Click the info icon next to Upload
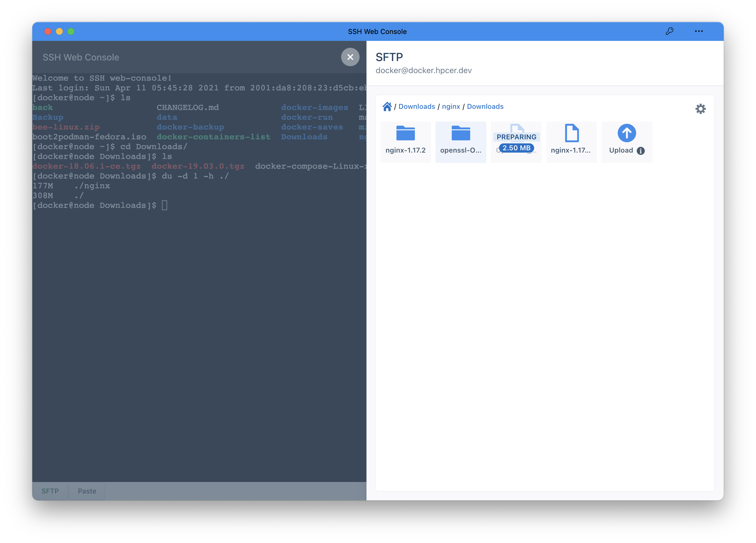 pos(640,151)
